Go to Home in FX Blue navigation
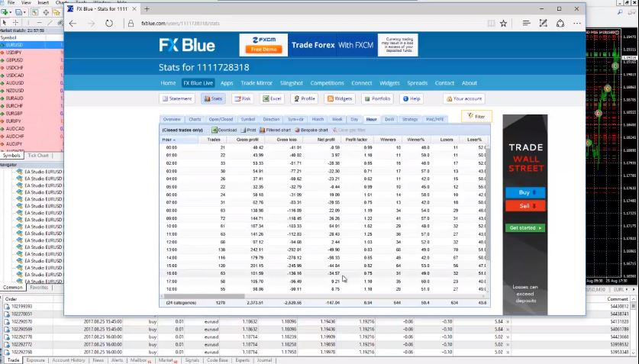The width and height of the screenshot is (639, 364). [168, 83]
